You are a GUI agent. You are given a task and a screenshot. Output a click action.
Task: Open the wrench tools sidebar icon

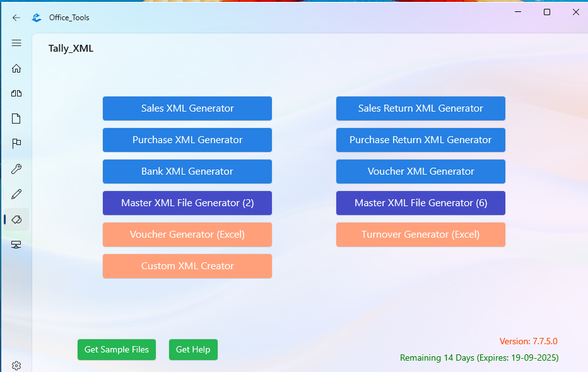[16, 169]
